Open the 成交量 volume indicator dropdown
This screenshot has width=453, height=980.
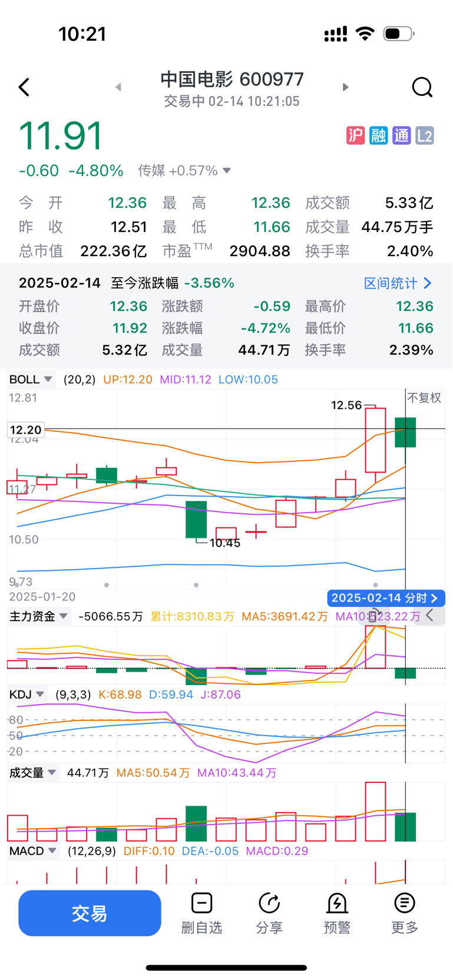pyautogui.click(x=32, y=773)
